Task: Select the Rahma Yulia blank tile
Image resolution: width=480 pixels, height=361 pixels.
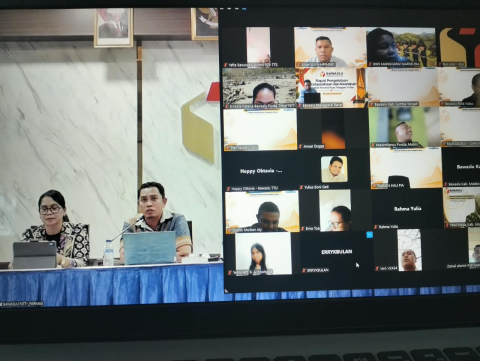Action: (x=407, y=209)
